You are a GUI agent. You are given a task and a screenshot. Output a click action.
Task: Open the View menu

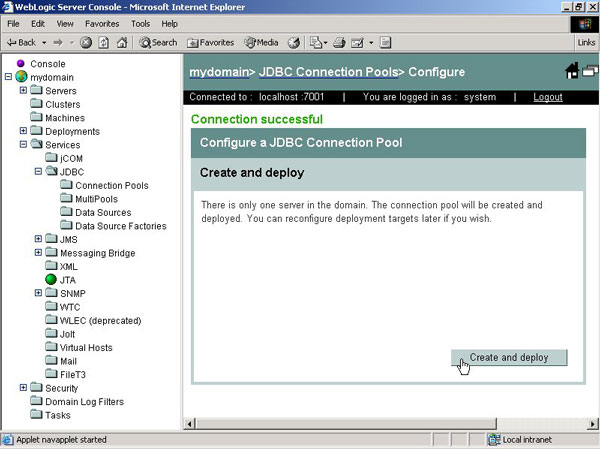65,24
